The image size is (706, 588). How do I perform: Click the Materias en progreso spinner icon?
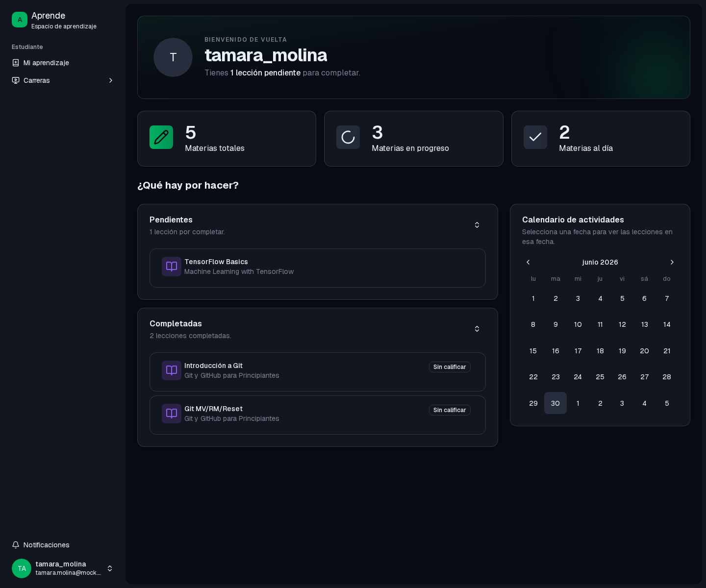[348, 137]
